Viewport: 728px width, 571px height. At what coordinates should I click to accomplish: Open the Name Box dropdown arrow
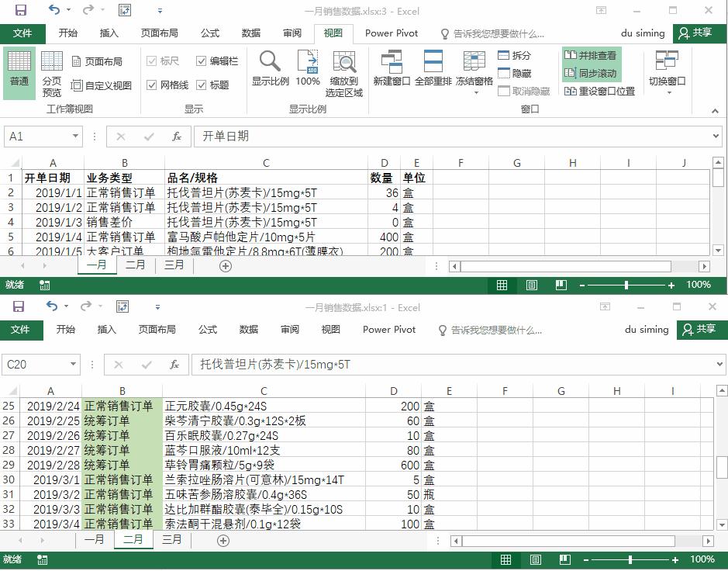(78, 135)
